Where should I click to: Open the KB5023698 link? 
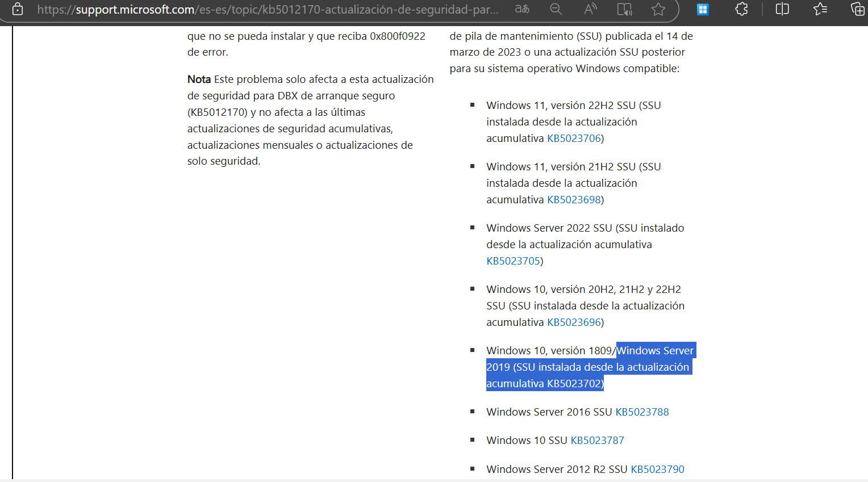(574, 199)
